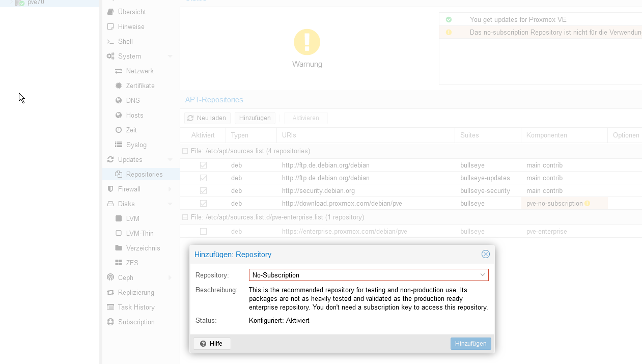Collapse the Updates menu section arrow
Screen dimensions: 642x364
coord(170,159)
